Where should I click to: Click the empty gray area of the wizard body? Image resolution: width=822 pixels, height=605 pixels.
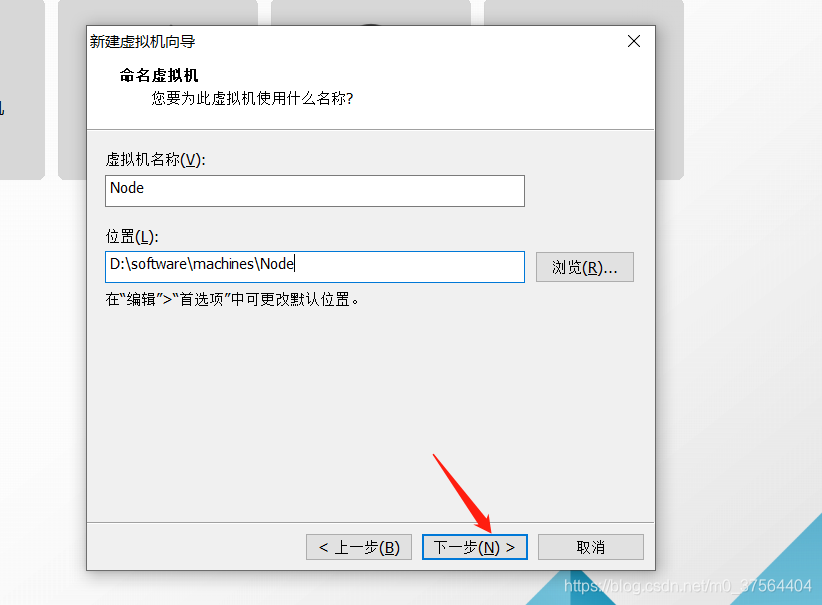[370, 409]
